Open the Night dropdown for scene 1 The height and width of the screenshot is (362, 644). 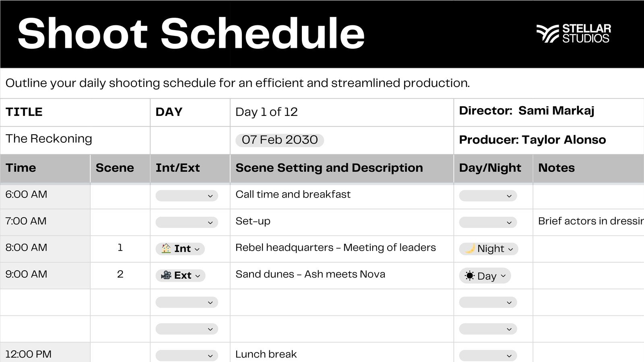point(511,249)
